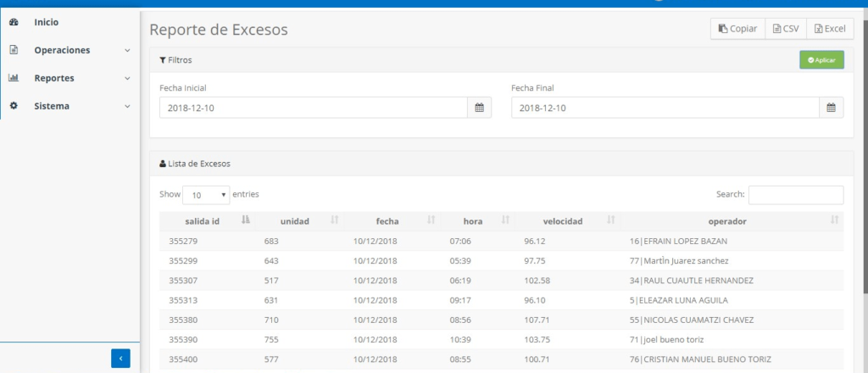Viewport: 868px width, 373px height.
Task: Go to Inicio menu item
Action: [x=47, y=22]
